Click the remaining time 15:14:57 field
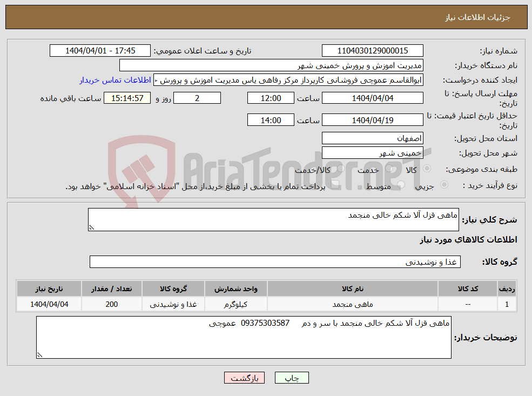 (x=127, y=98)
